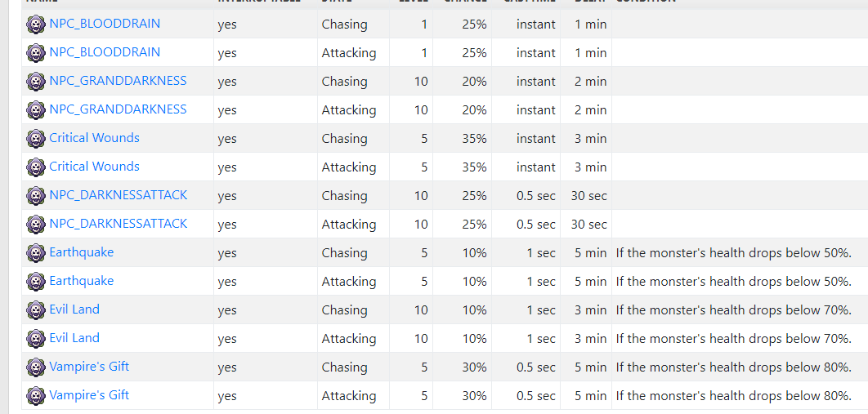Click skill icon beside Attacking Evil Land

36,338
